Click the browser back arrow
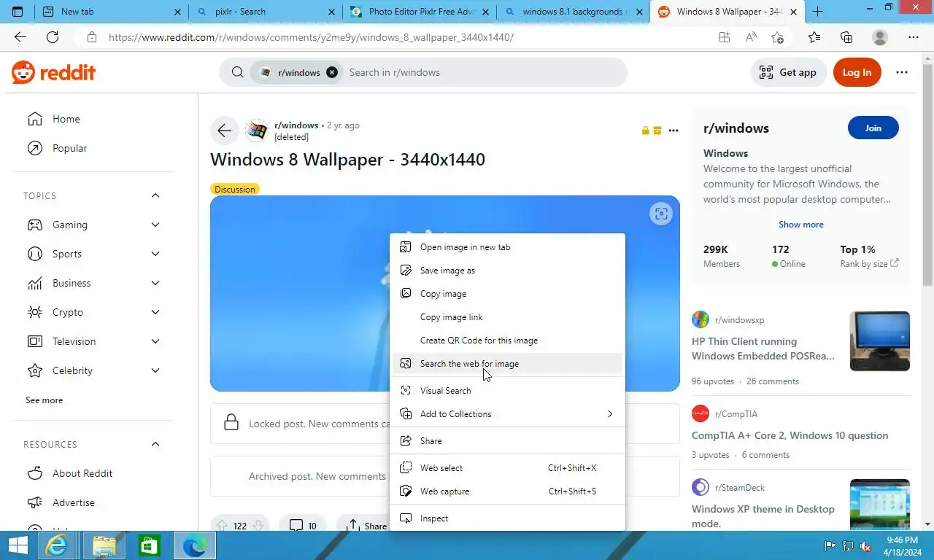Viewport: 934px width, 560px height. 20,37
